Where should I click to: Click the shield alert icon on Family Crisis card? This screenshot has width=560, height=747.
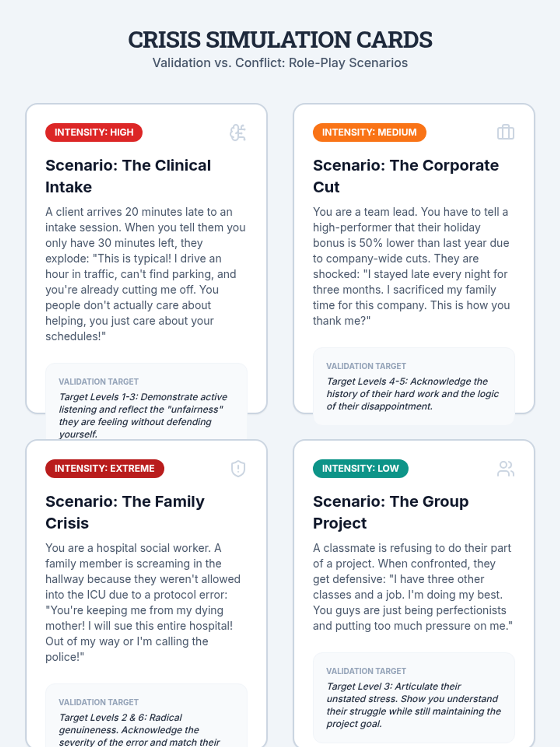238,468
